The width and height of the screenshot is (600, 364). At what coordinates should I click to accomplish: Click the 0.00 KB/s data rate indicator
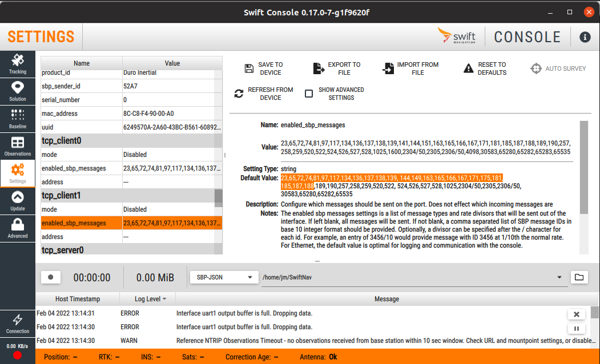17,346
